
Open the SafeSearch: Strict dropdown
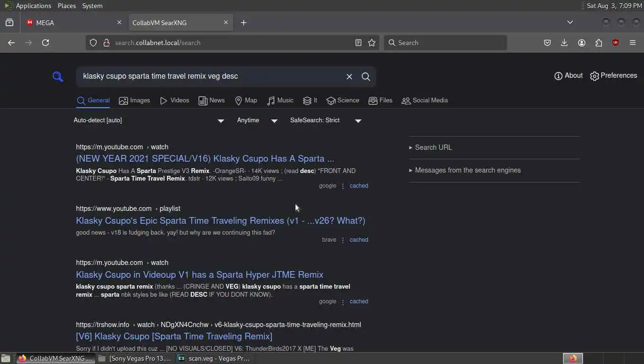coord(326,120)
